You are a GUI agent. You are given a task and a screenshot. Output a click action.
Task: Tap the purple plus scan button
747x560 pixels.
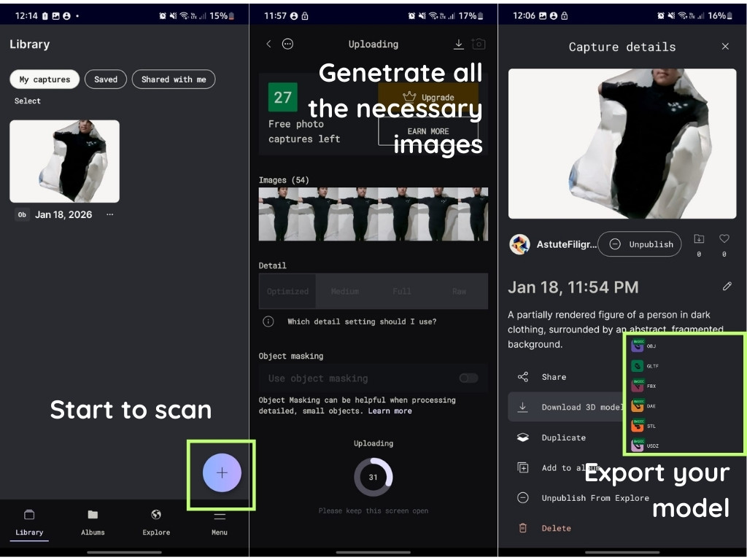tap(222, 472)
